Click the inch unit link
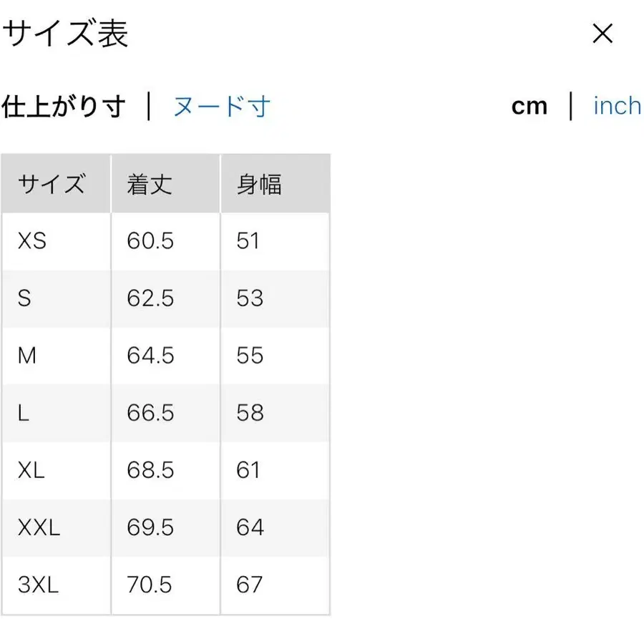Screen dimensions: 644x644 [x=616, y=106]
